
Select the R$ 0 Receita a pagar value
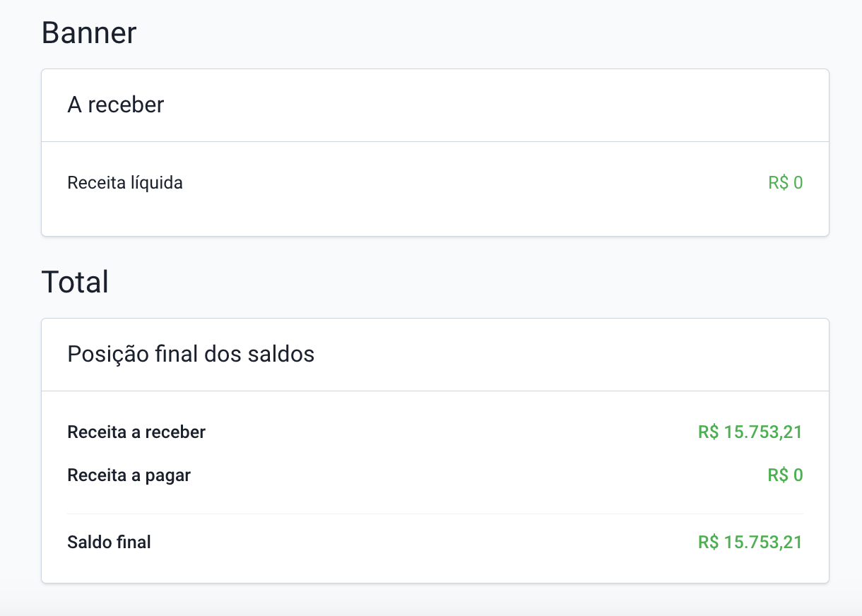pyautogui.click(x=785, y=475)
